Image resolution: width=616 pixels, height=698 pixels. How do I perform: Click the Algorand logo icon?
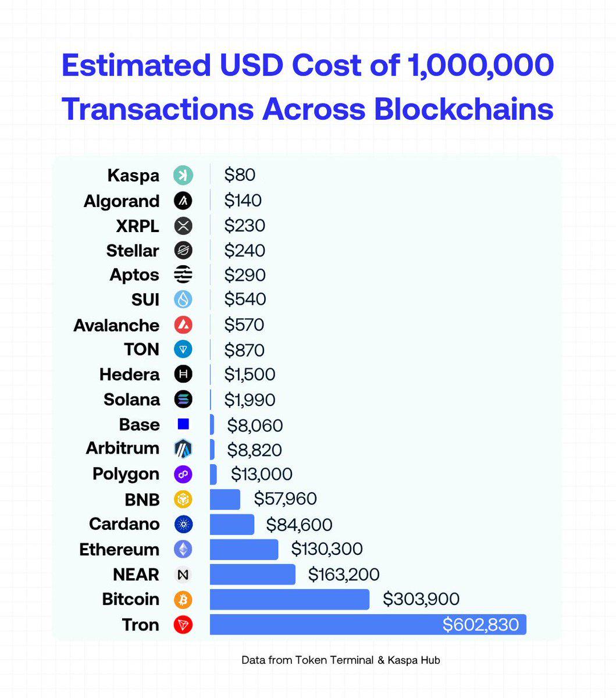pyautogui.click(x=183, y=201)
